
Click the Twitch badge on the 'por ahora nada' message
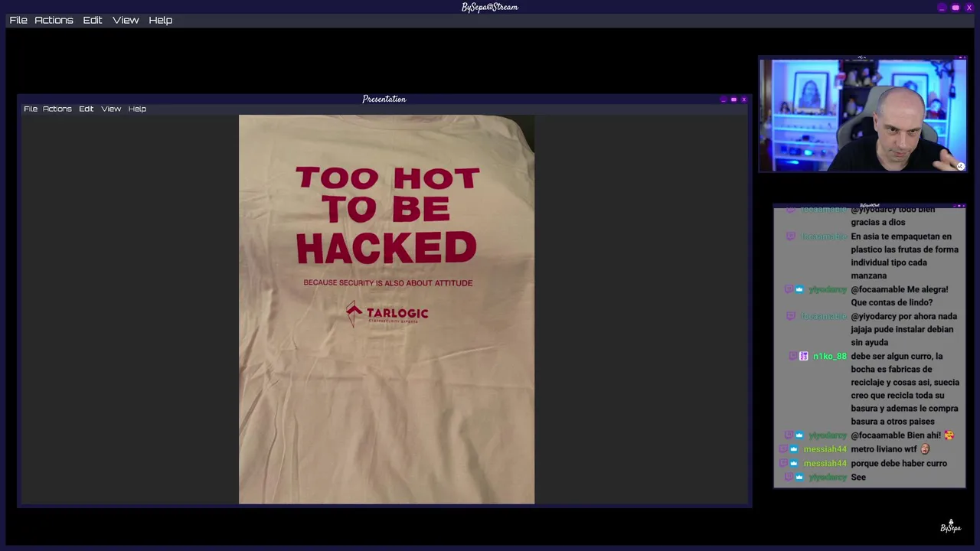[x=791, y=316]
